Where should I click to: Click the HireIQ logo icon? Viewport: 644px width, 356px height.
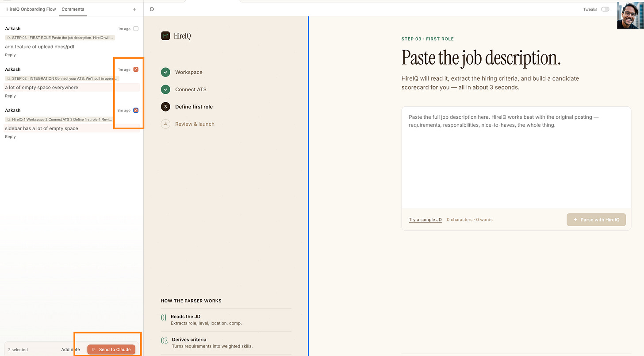coord(165,36)
